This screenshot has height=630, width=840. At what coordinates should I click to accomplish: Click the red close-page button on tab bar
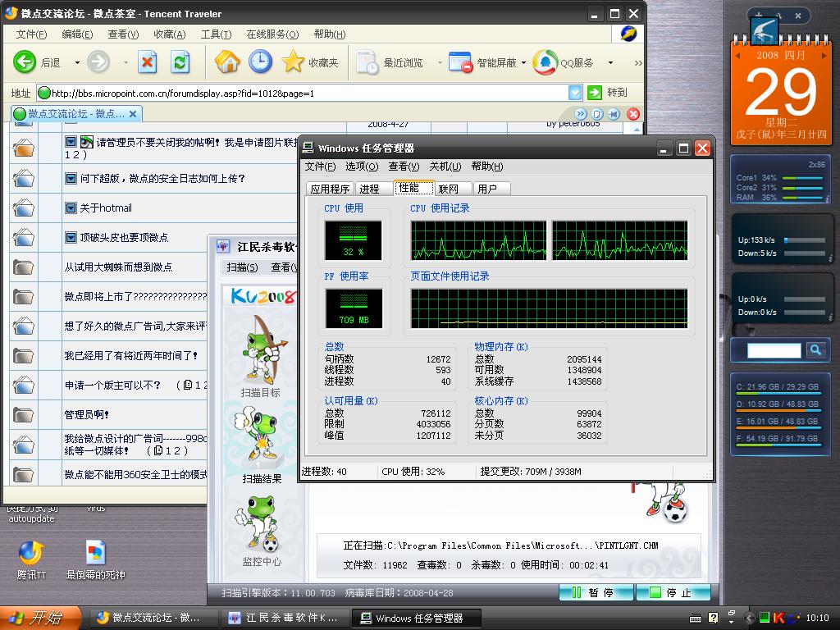click(x=633, y=113)
